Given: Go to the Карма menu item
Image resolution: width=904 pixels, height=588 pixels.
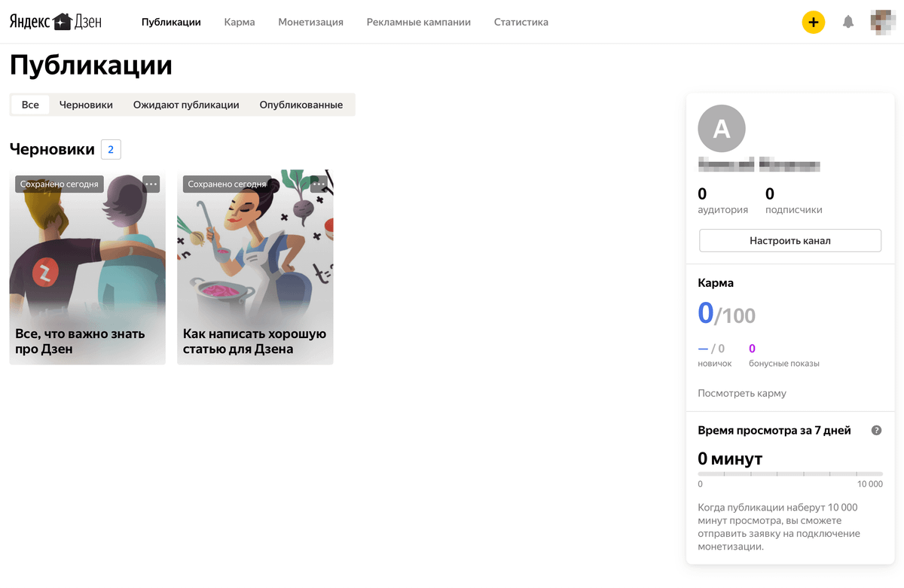Looking at the screenshot, I should (240, 22).
